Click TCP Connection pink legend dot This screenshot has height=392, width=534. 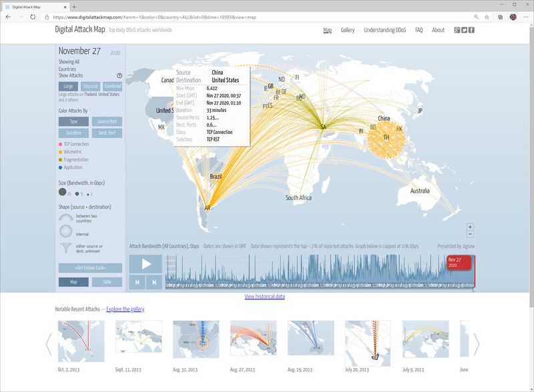point(60,144)
